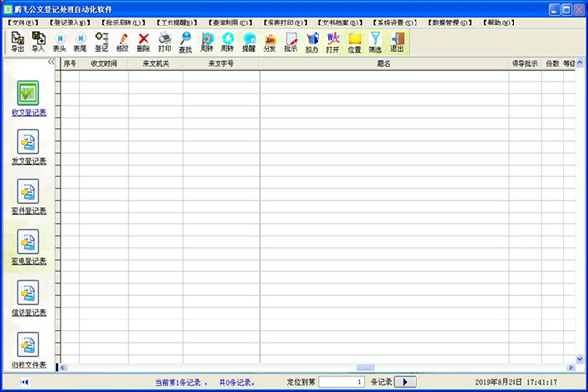Click the red-and-cyan 周转 icon
The height and width of the screenshot is (392, 588).
(207, 42)
